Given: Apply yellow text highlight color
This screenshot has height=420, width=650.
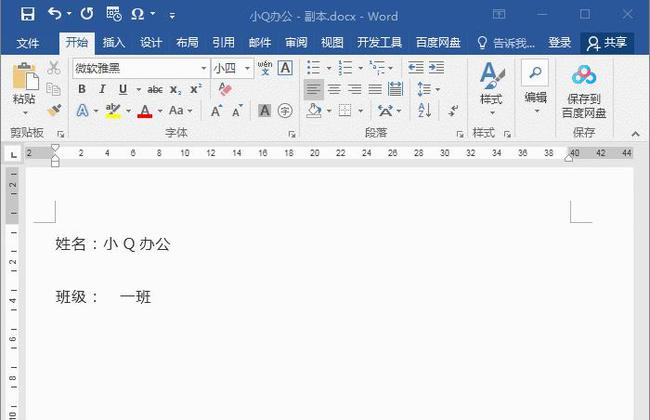Looking at the screenshot, I should click(x=113, y=111).
